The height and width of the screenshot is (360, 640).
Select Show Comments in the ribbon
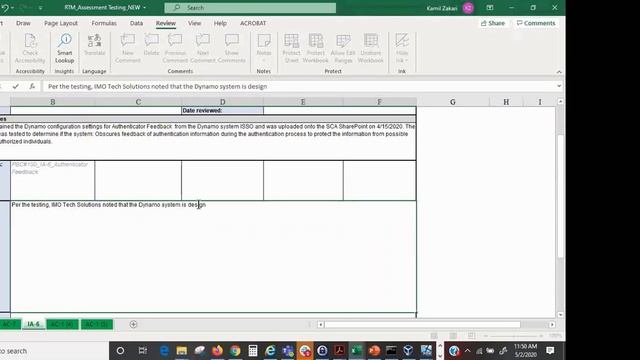click(231, 49)
